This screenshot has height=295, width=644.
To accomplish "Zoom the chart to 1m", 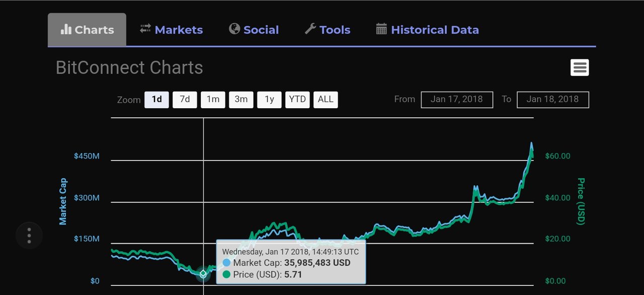I will 213,100.
